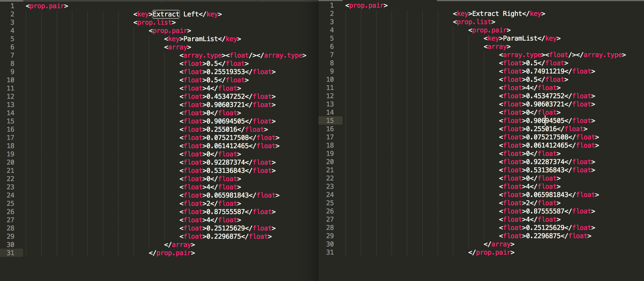Click <prop.pair> on line 1 of right pane
644x281 pixels.
click(366, 5)
